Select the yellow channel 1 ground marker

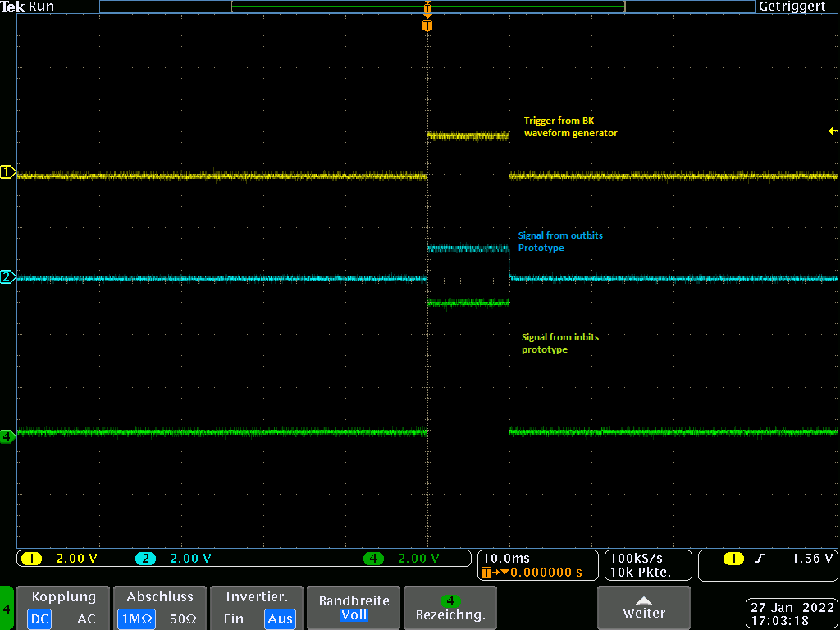pos(7,172)
